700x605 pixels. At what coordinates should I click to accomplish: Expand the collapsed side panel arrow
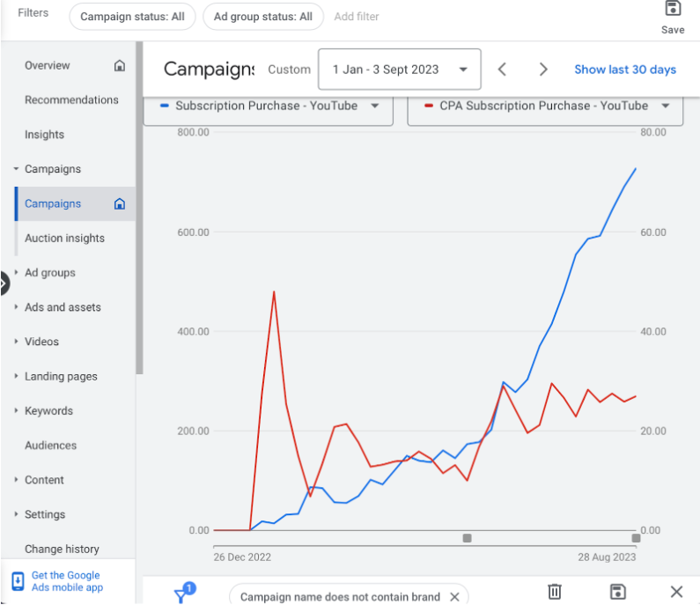tap(4, 283)
